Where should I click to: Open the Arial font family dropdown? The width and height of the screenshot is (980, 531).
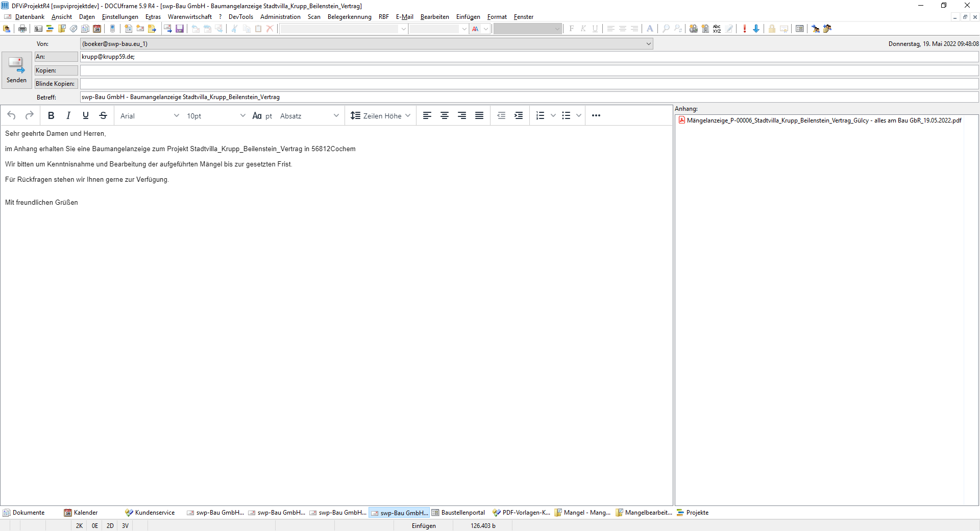pos(149,116)
